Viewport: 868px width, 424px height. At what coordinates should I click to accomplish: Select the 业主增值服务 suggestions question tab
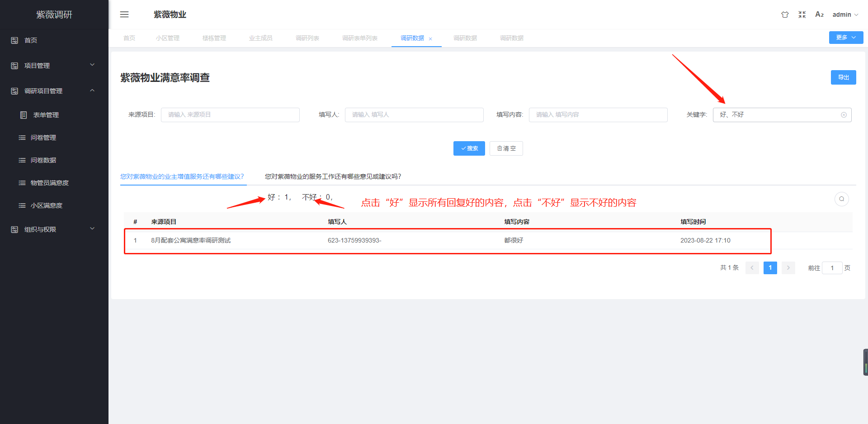(182, 176)
